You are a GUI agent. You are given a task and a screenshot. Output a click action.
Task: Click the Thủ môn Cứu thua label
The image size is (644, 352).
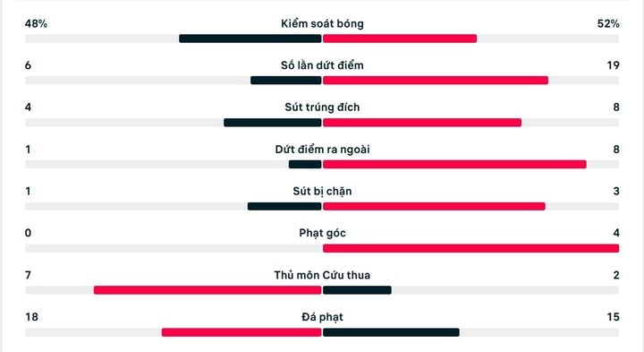pos(322,275)
